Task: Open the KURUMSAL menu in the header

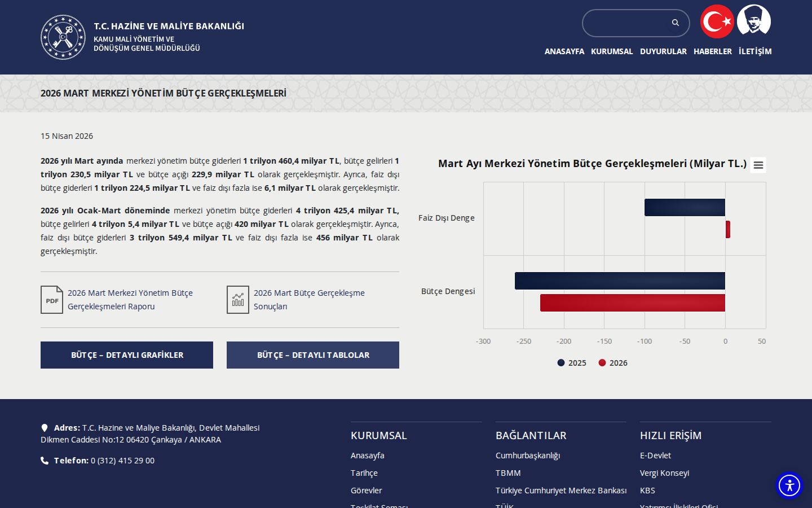Action: [x=612, y=51]
